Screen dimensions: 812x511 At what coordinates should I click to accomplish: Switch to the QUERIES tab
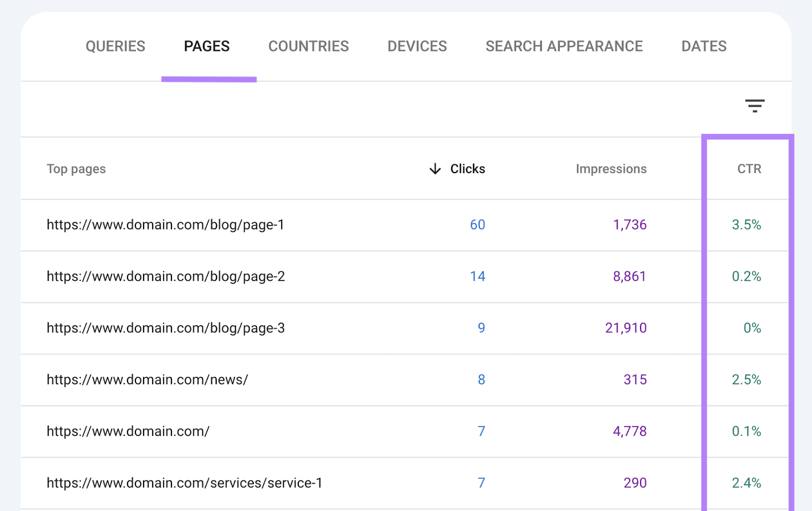(x=115, y=46)
